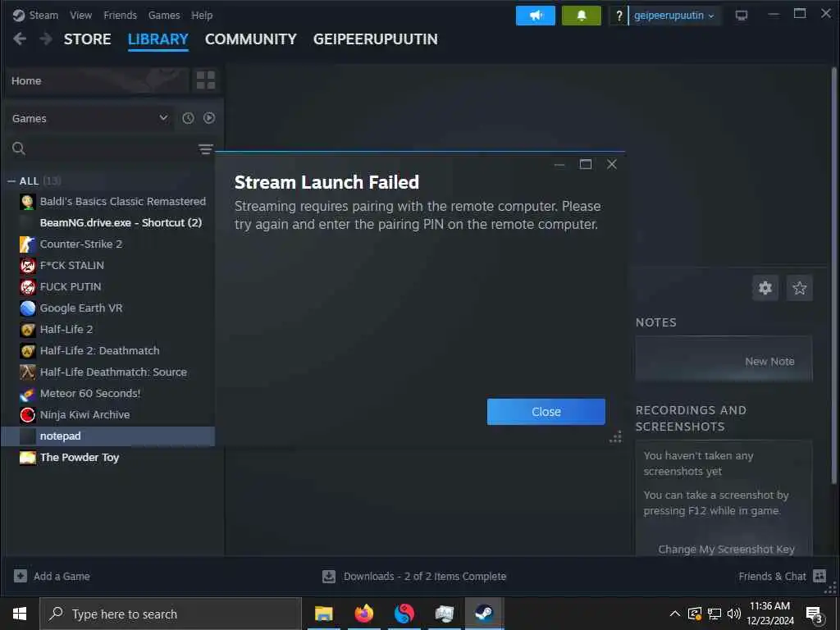The height and width of the screenshot is (630, 840).
Task: Collapse the ALL games category
Action: click(11, 181)
